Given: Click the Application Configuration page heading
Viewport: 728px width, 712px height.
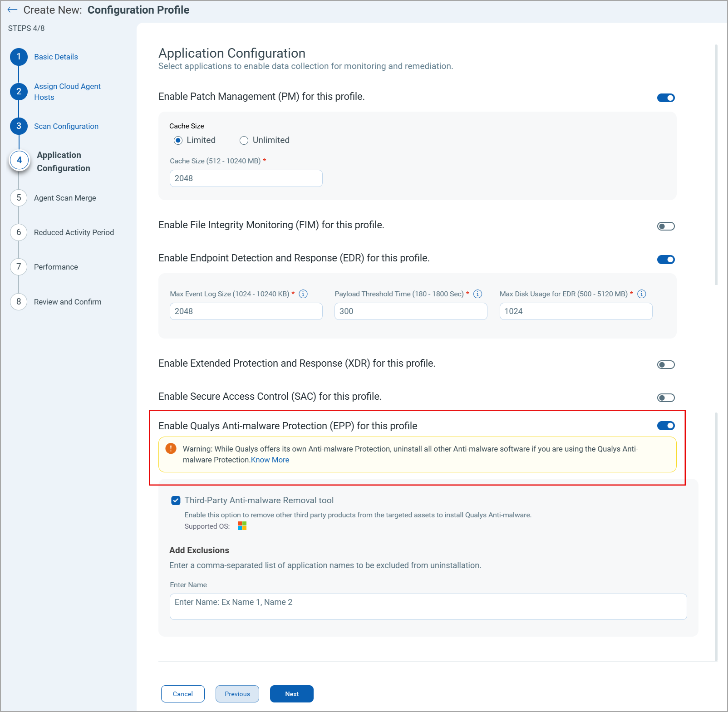Looking at the screenshot, I should coord(232,53).
